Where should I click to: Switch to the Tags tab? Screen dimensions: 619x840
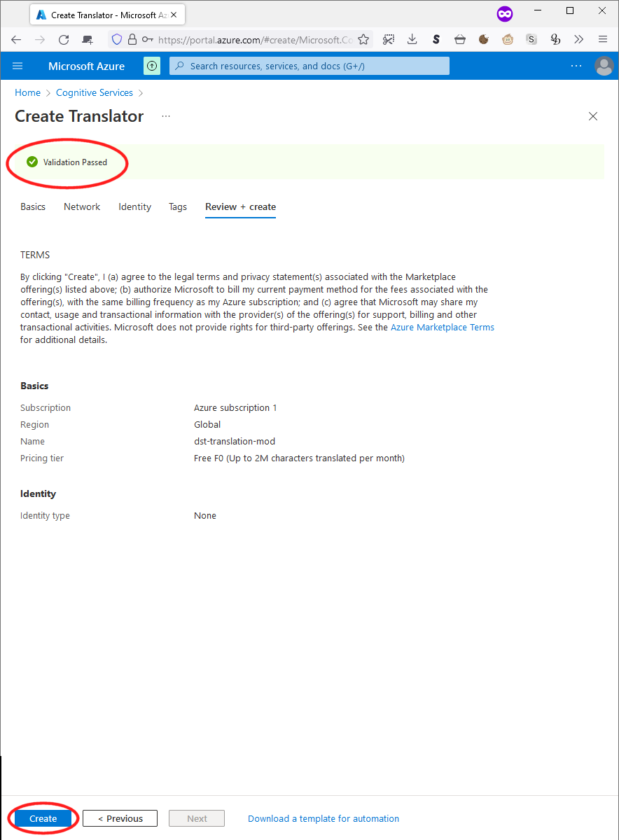178,206
